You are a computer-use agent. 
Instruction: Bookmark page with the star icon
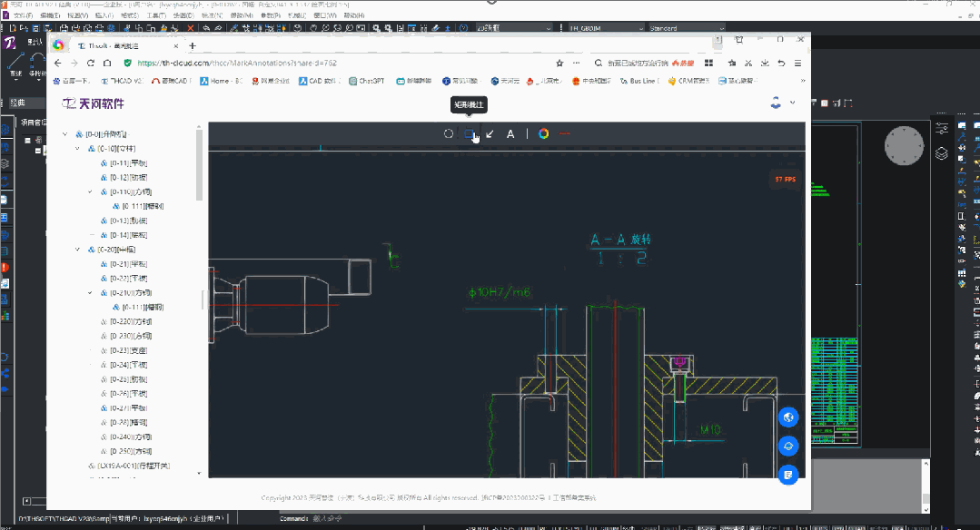[x=560, y=64]
